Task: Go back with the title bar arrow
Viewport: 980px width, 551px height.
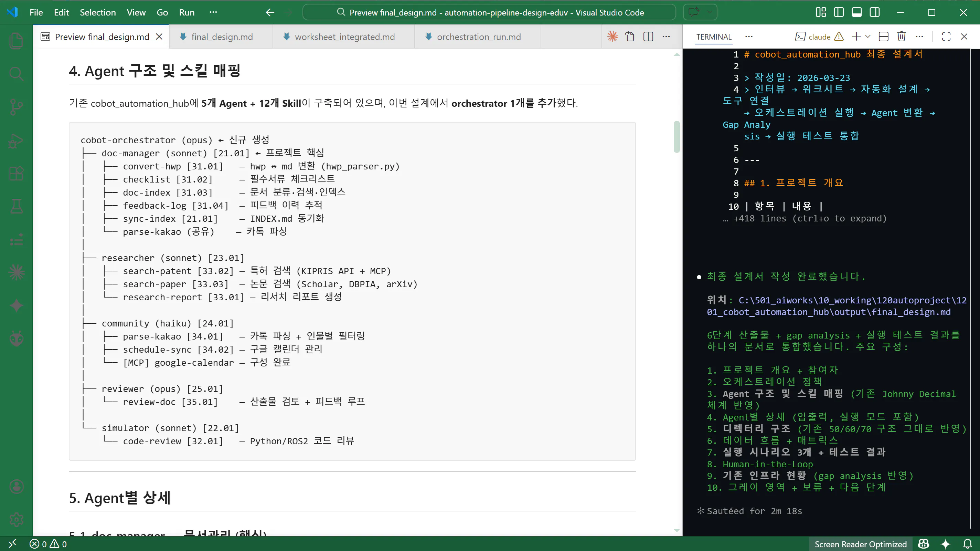Action: click(270, 12)
